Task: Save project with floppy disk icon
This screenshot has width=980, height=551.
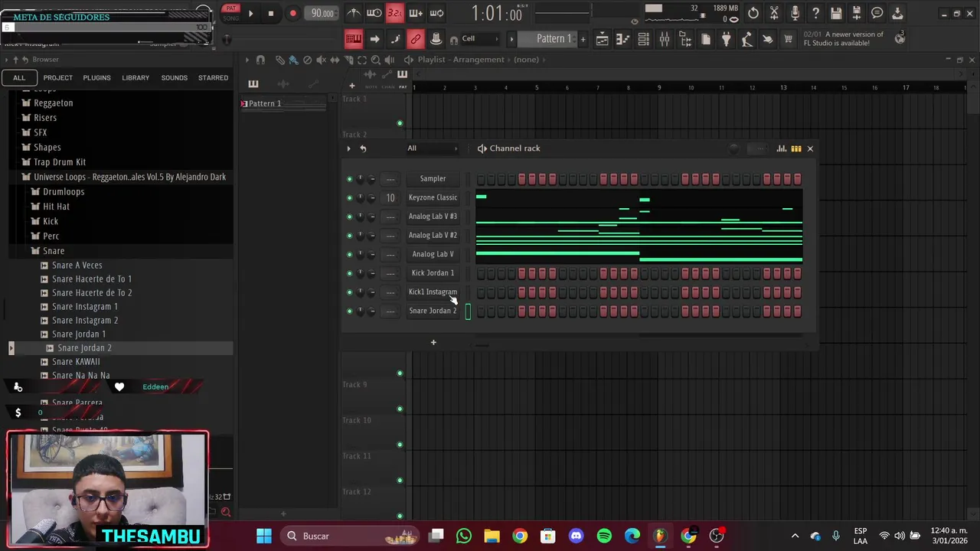Action: click(836, 13)
